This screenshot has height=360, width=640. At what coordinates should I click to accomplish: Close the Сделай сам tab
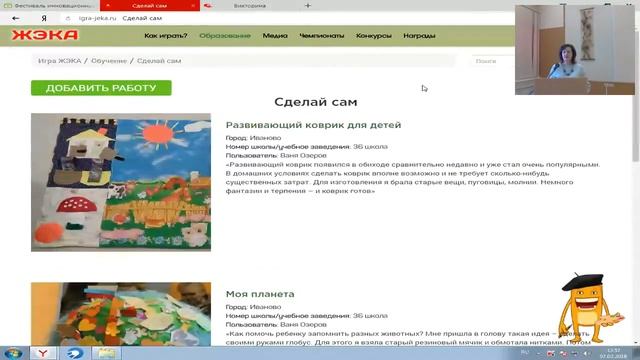pyautogui.click(x=193, y=6)
